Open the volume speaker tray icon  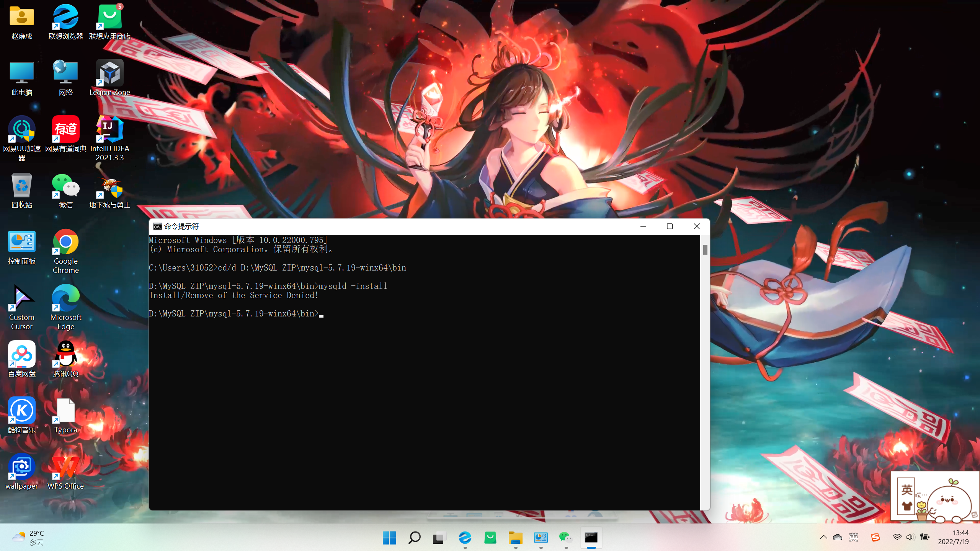pos(911,537)
